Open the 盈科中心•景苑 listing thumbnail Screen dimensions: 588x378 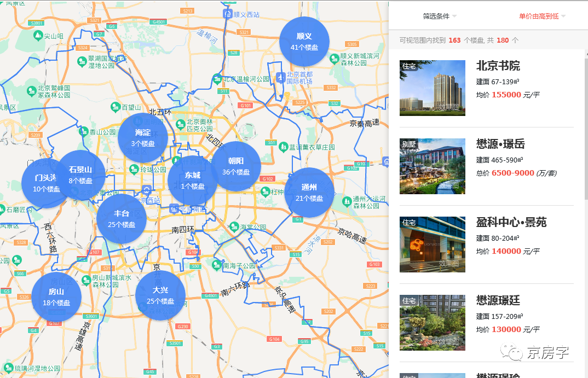[433, 245]
